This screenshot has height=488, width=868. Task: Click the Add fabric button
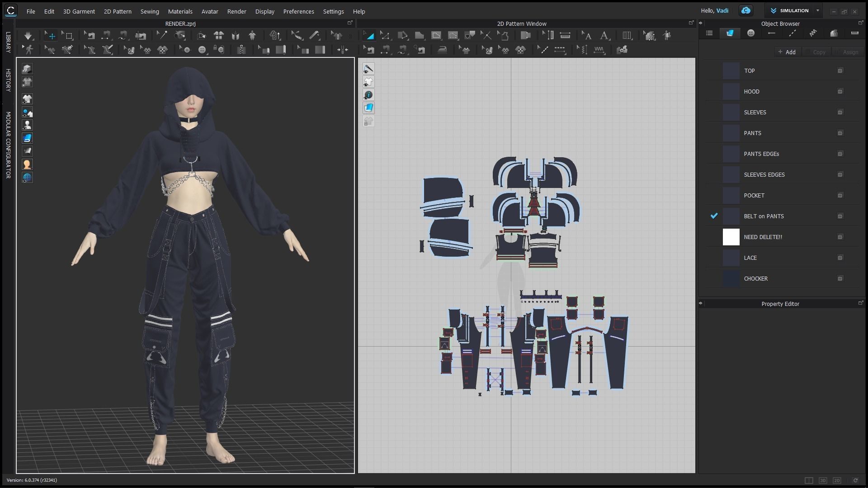click(x=787, y=52)
